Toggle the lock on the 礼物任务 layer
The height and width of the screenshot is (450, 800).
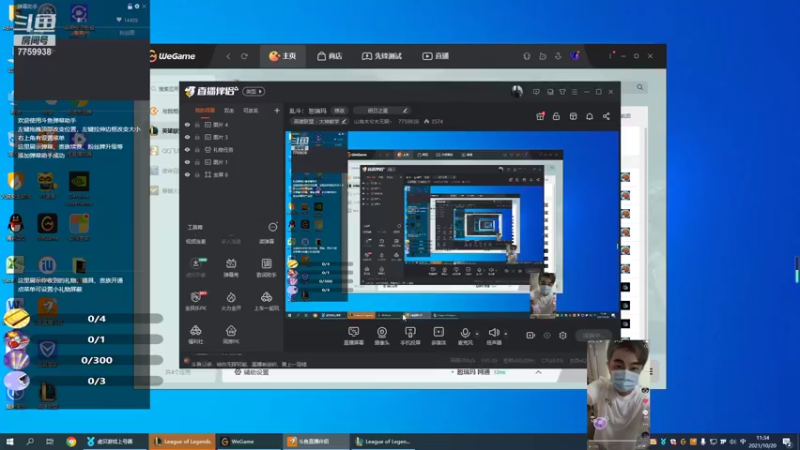click(197, 150)
